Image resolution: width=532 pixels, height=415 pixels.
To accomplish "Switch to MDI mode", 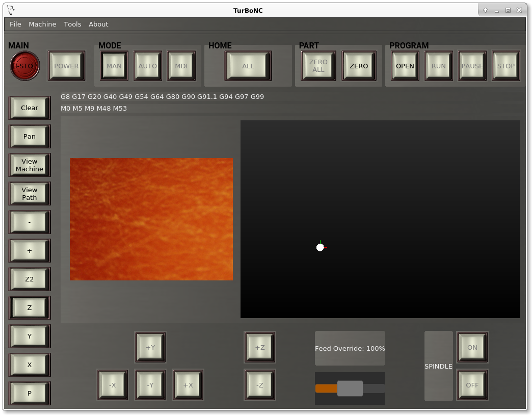I will tap(181, 66).
